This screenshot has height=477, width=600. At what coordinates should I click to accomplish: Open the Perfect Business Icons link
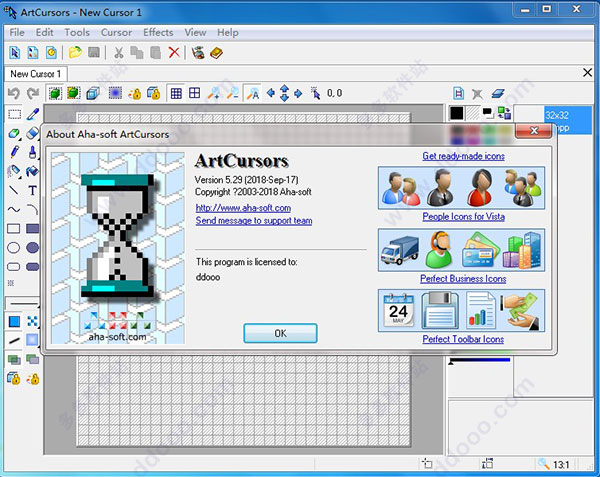click(x=463, y=279)
